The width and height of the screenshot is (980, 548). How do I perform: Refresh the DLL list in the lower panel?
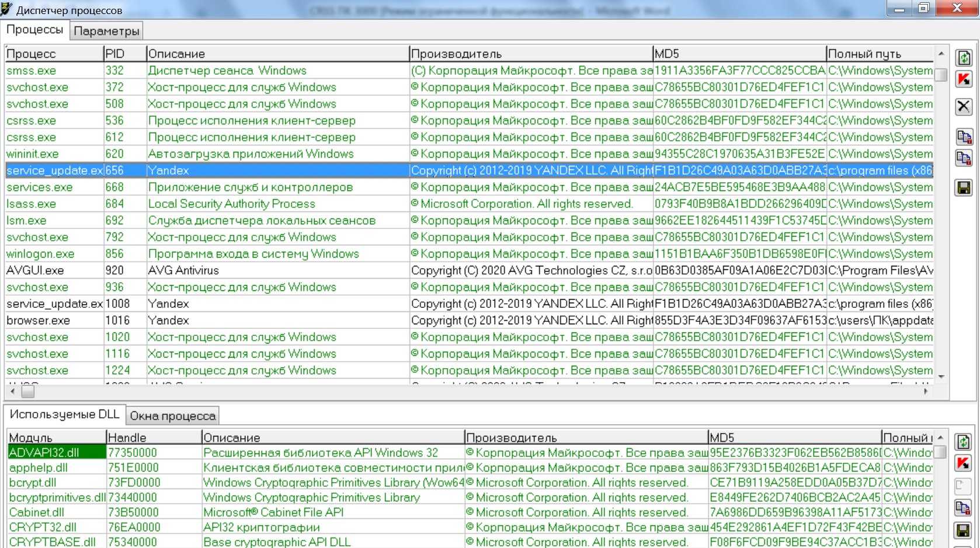[x=962, y=442]
